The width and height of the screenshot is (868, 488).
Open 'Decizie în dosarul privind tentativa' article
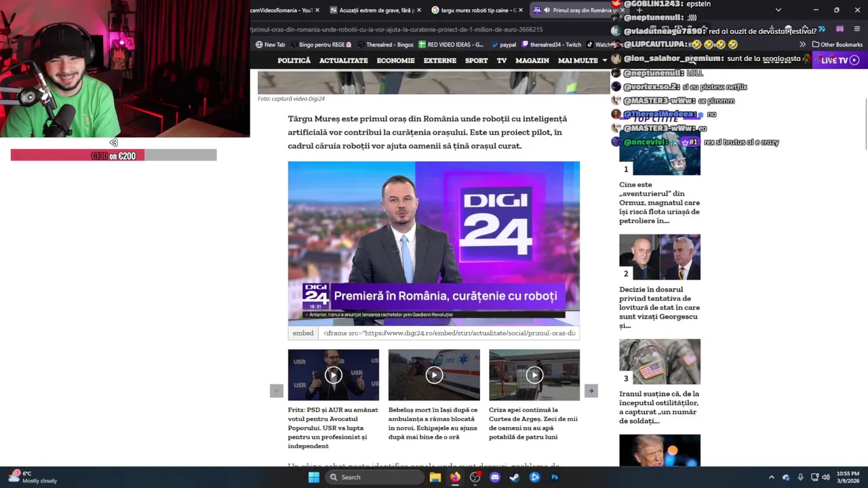click(x=659, y=308)
